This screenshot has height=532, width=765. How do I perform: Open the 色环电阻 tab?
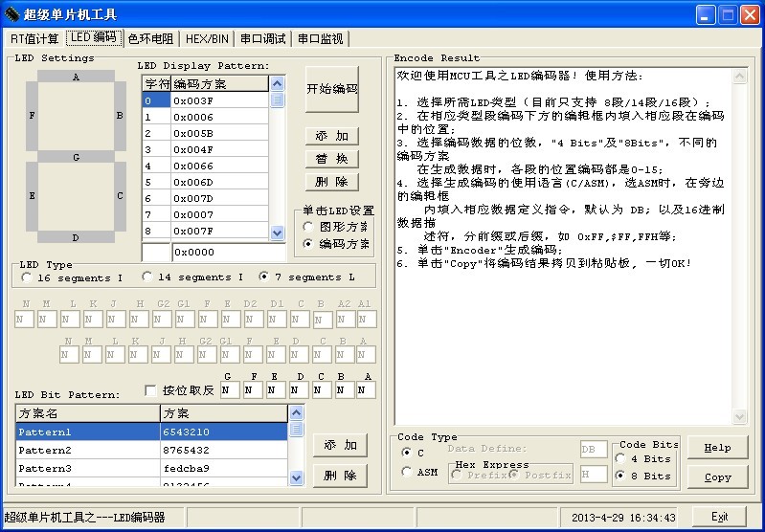151,39
